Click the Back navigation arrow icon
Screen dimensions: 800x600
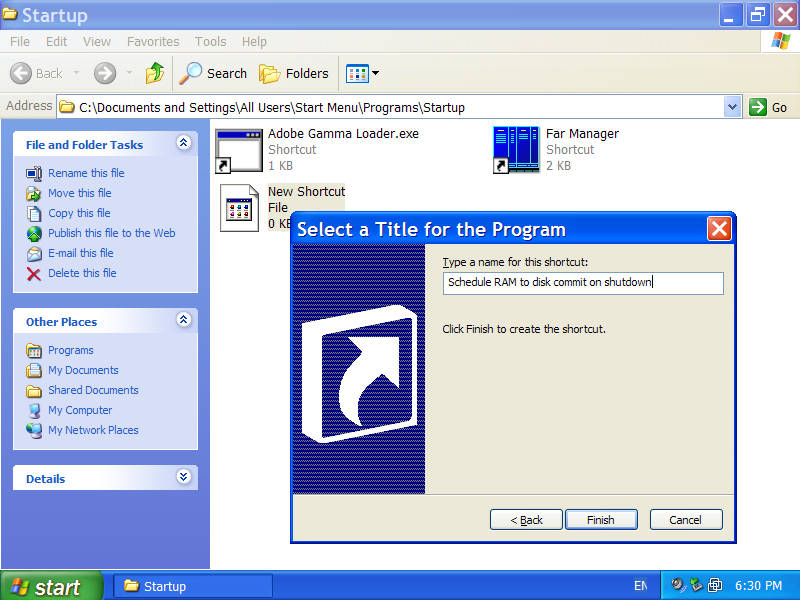pyautogui.click(x=21, y=73)
